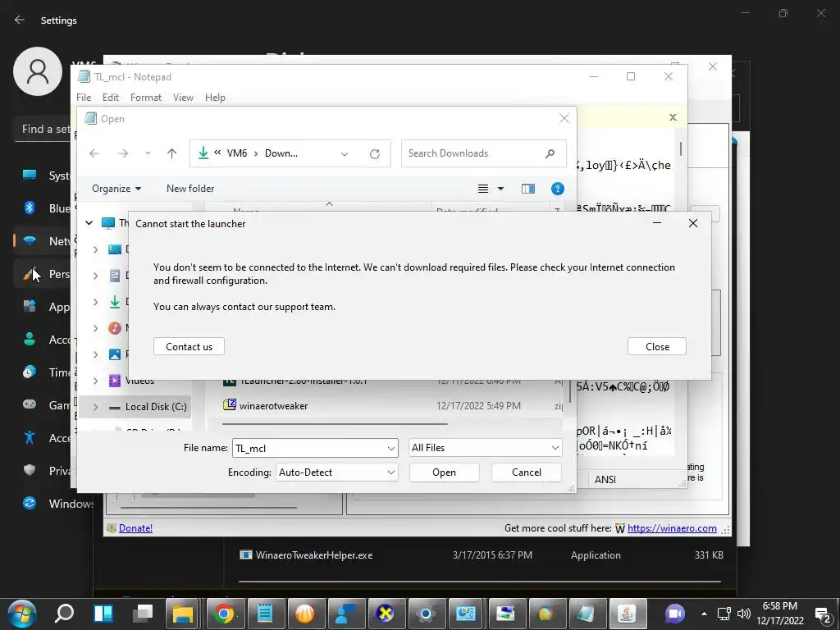Open the Donate! link in Winaero Tweaker
Screen dimensions: 840x630
tap(135, 528)
